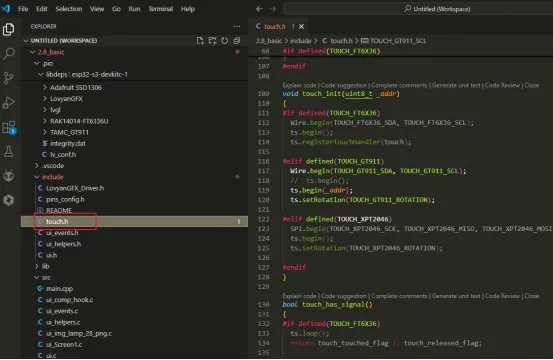553x360 pixels.
Task: Open ui_img_lamp_28_png.c file
Action: 79,333
